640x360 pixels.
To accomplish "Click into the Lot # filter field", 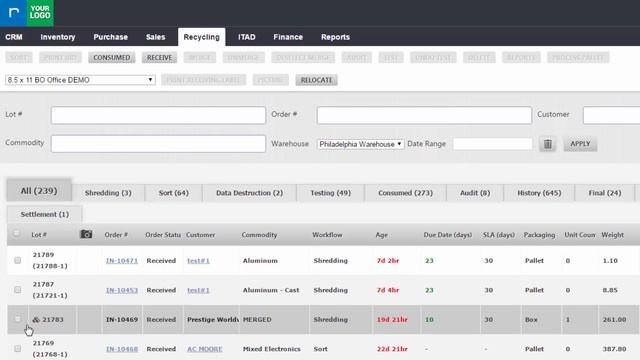I will coord(158,115).
